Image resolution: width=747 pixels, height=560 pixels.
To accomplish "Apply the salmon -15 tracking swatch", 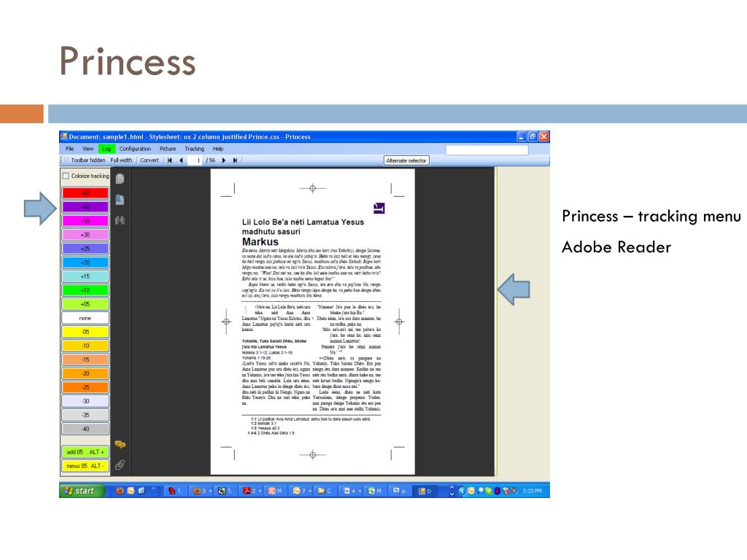I will (x=85, y=359).
